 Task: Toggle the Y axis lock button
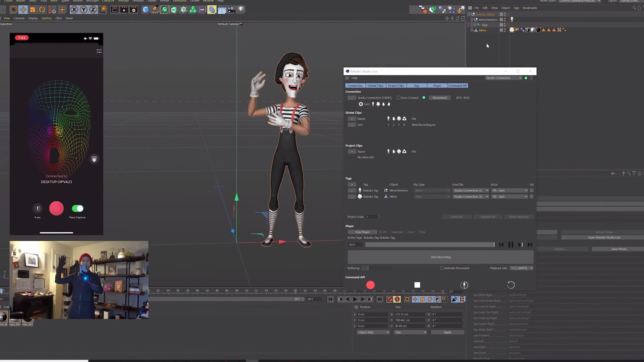click(83, 9)
